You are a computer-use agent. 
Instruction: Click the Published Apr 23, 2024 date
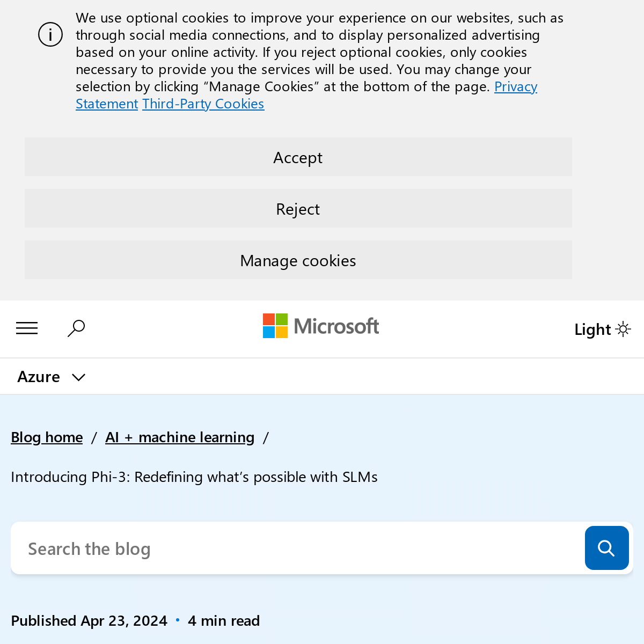(89, 621)
